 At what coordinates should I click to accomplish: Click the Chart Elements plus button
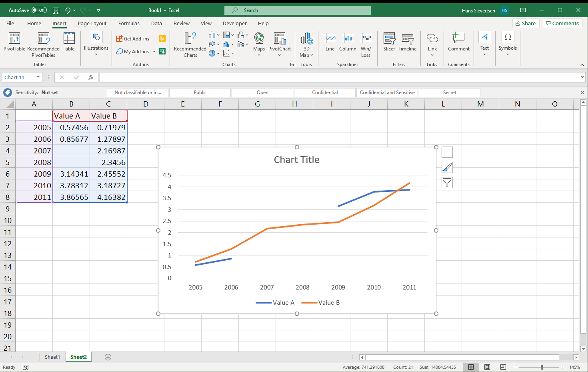tap(447, 152)
